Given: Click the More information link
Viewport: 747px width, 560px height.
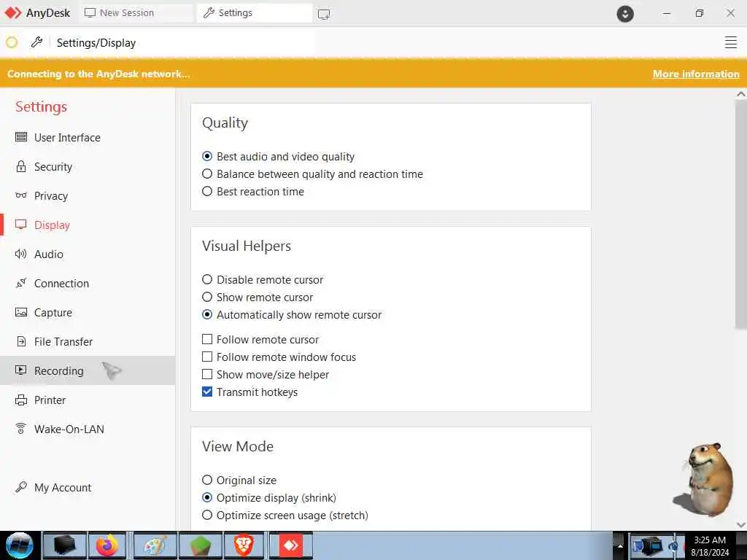Looking at the screenshot, I should (695, 74).
